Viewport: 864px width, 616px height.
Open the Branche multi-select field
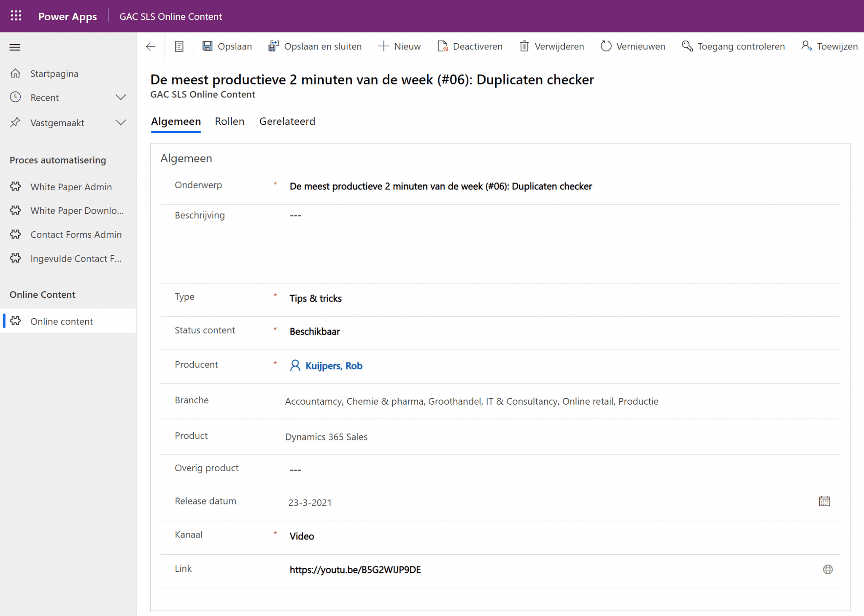coord(561,401)
